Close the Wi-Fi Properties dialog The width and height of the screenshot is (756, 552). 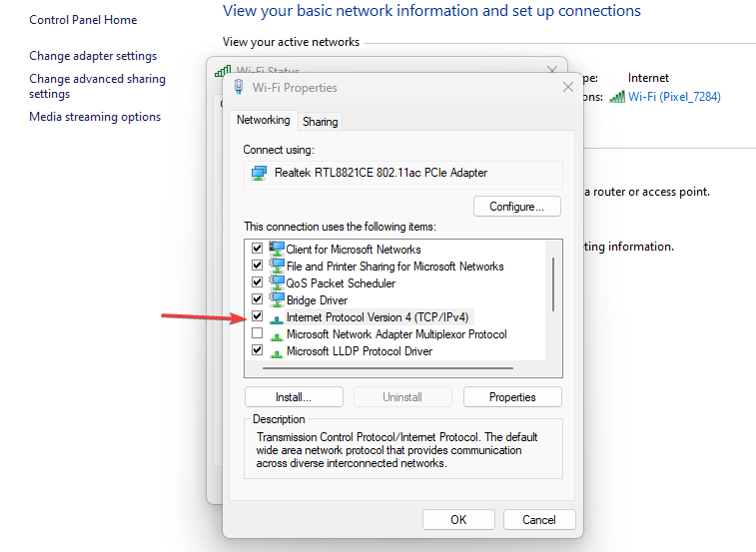[x=568, y=87]
